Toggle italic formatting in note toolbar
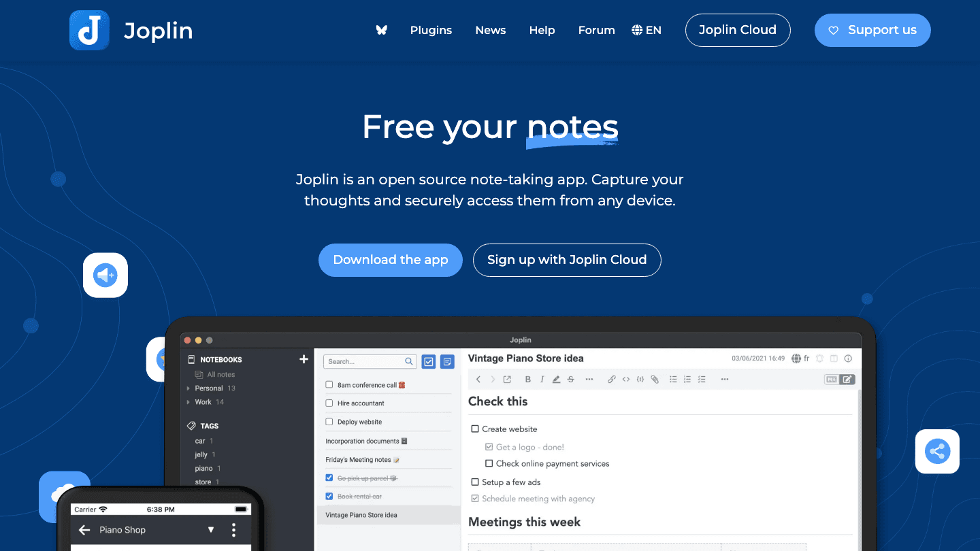Viewport: 980px width, 551px height. [x=542, y=380]
